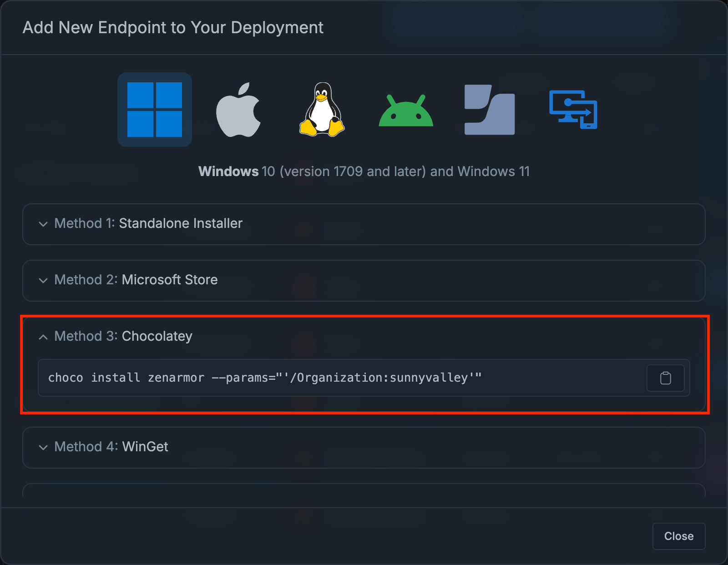Open the Microsoft Store method panel
728x565 pixels.
click(x=136, y=280)
